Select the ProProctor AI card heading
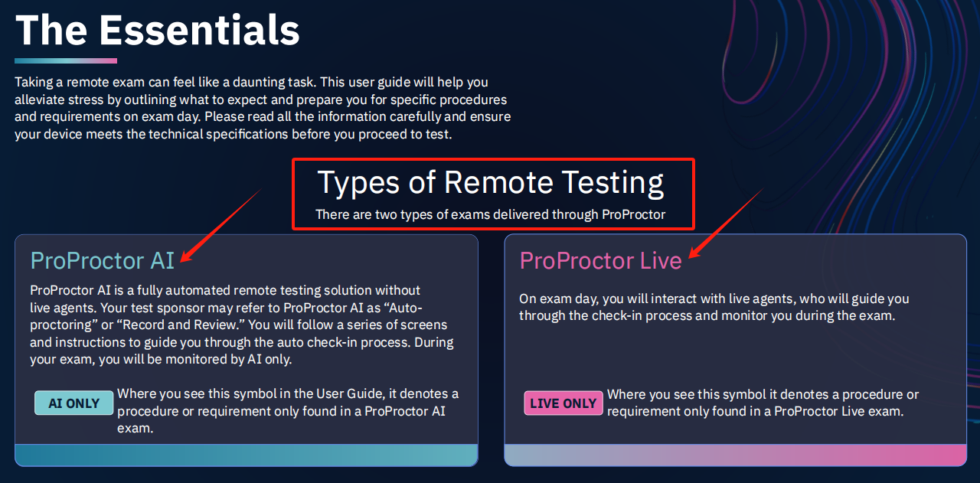The image size is (980, 483). tap(102, 261)
